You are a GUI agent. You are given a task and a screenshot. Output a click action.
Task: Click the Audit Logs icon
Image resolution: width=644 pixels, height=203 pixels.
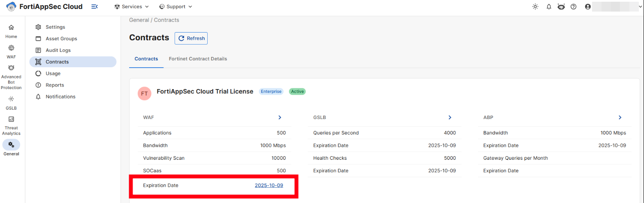click(38, 50)
